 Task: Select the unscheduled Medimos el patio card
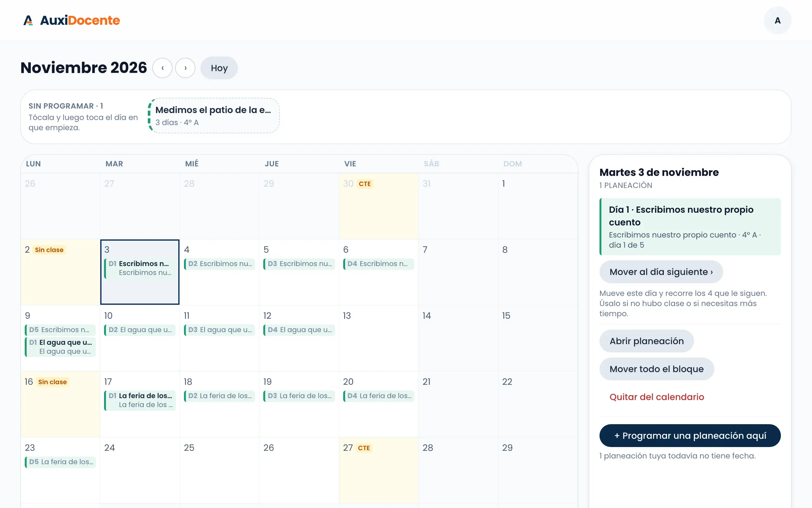click(214, 116)
